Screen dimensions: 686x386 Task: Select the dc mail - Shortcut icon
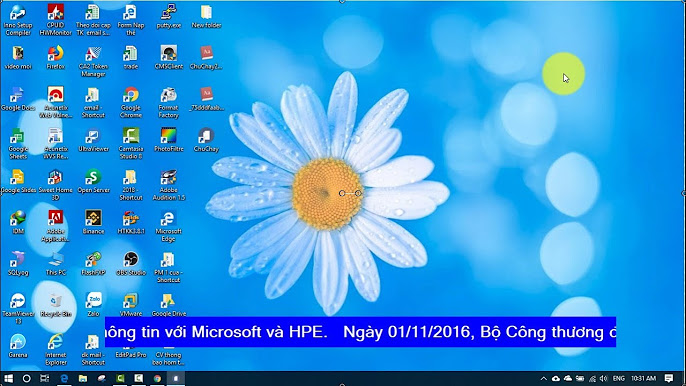[x=93, y=349]
